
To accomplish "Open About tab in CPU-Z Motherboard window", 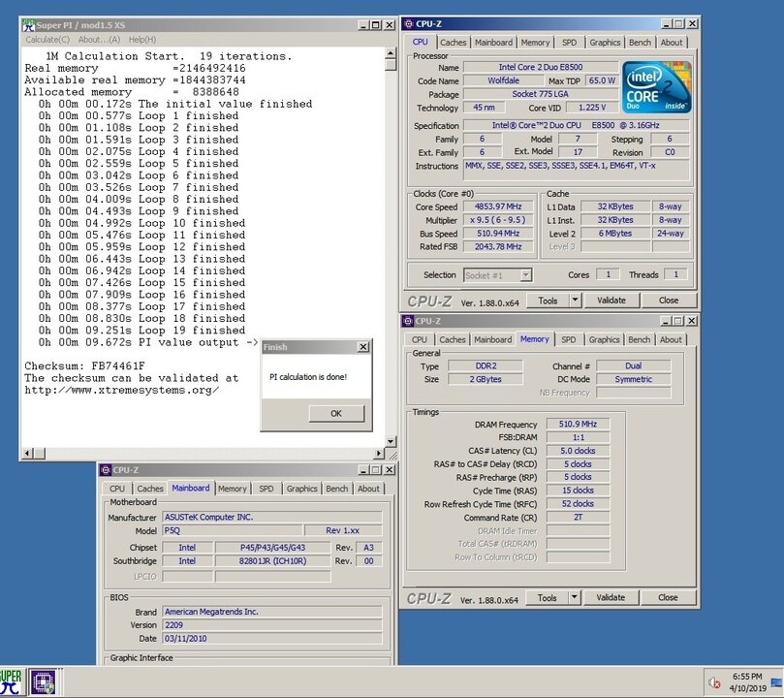I will pos(368,489).
